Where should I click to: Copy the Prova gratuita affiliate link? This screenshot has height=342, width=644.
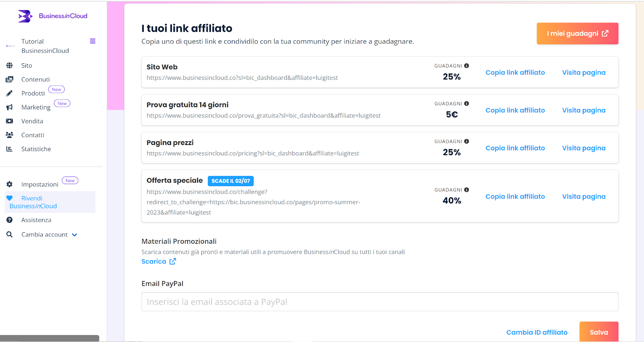(515, 110)
